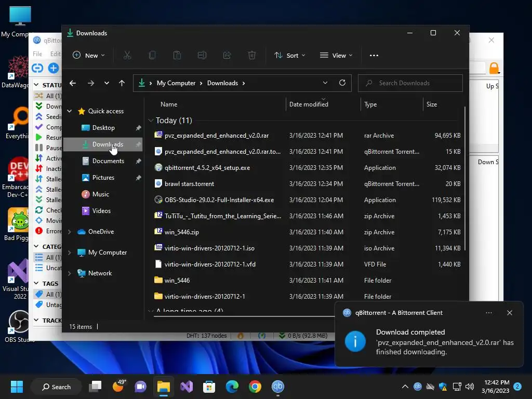
Task: Select Desktop in Quick access
Action: [103, 128]
